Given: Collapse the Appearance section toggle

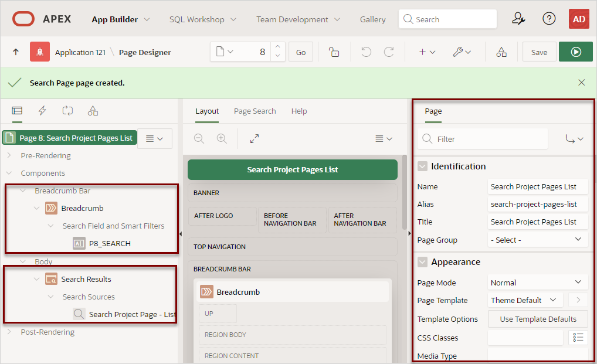Looking at the screenshot, I should tap(422, 261).
